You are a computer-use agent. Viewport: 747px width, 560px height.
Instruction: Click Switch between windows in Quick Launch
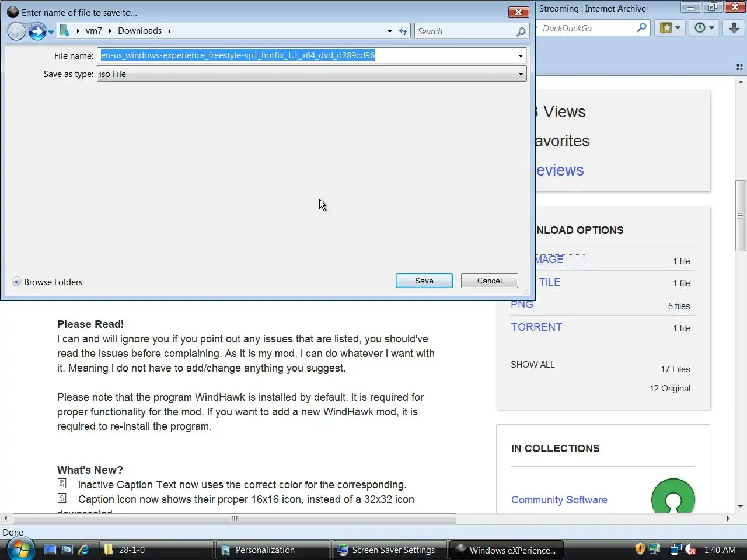click(67, 549)
